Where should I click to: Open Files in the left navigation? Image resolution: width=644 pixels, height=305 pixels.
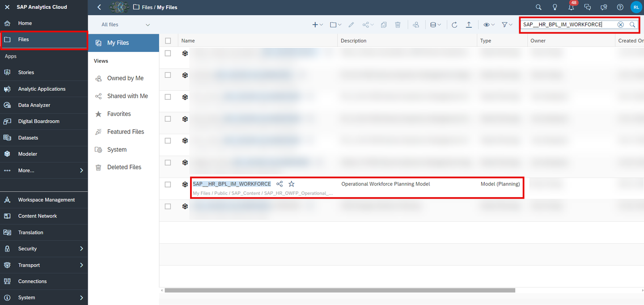[44, 39]
